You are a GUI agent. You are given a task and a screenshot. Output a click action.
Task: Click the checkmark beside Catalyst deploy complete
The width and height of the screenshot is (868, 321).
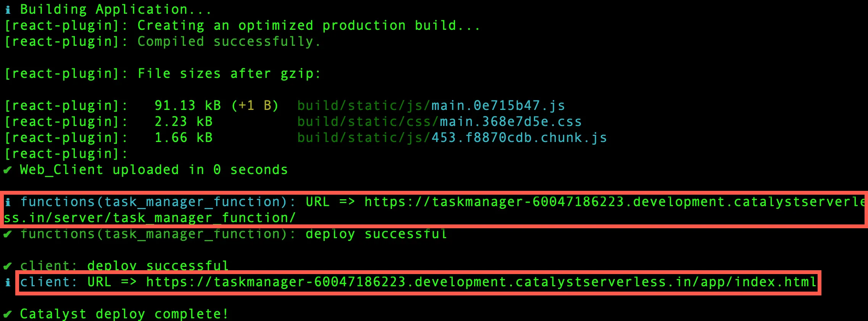tap(8, 314)
